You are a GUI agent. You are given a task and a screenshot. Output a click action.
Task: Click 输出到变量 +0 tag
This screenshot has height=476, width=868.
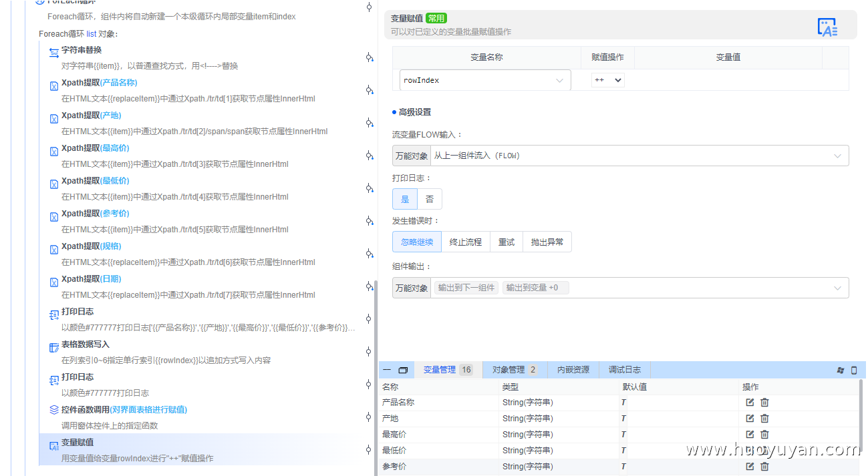pos(535,288)
